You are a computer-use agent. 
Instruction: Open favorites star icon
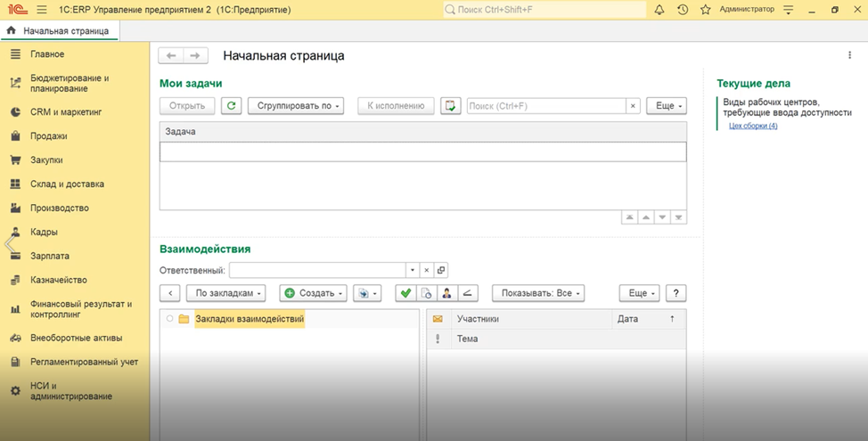705,10
